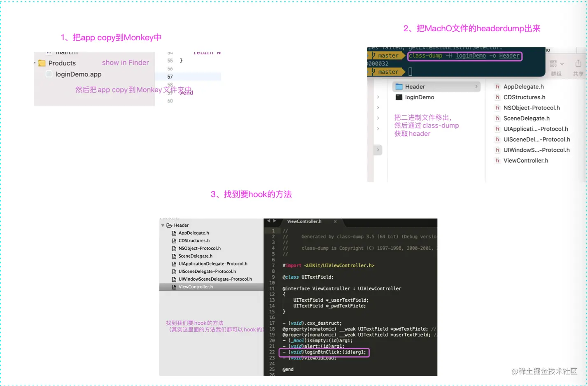This screenshot has width=588, height=386.
Task: Click the @end line in editor
Action: coord(288,369)
